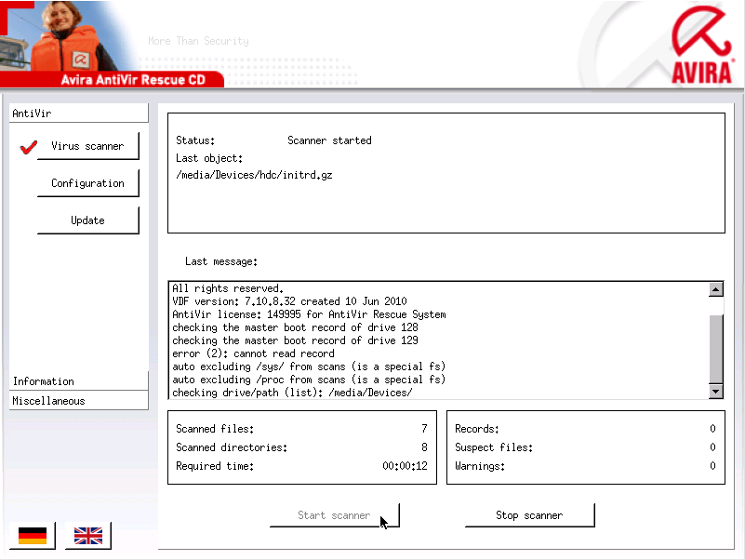Click the 'Last message:' label
745x560 pixels.
(221, 261)
